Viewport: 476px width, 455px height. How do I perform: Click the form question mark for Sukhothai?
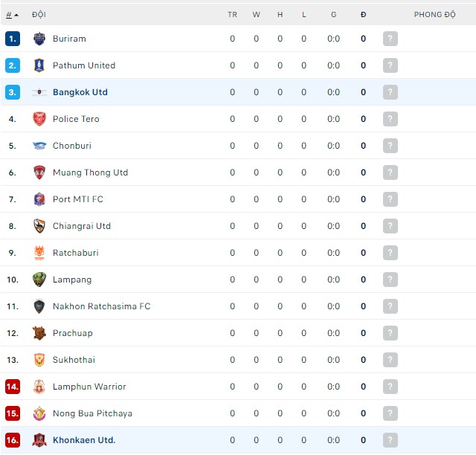click(390, 360)
